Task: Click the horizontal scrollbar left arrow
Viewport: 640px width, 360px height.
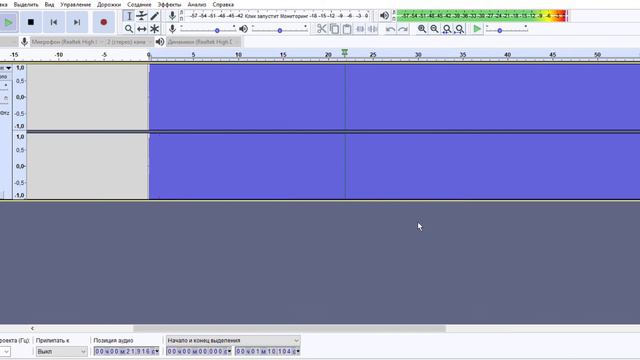Action: (x=32, y=328)
